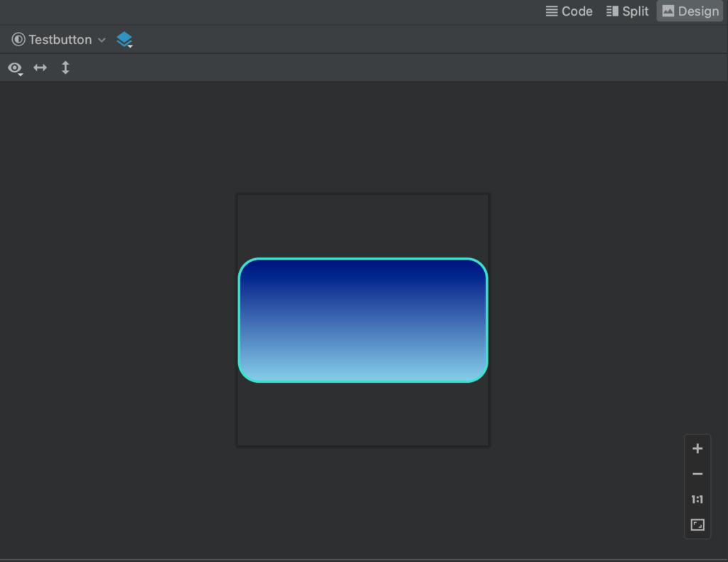
Task: Zoom out with the minus icon
Action: coord(697,474)
